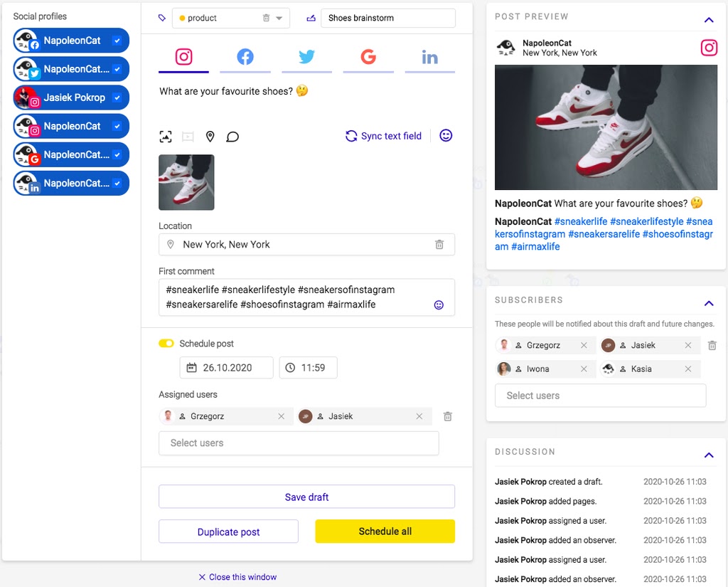Click Duplicate post button
Image resolution: width=728 pixels, height=587 pixels.
228,532
